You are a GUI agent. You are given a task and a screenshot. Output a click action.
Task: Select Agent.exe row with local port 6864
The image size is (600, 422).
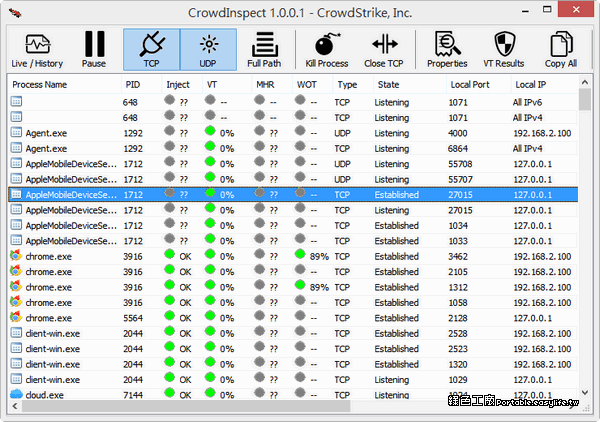click(293, 148)
